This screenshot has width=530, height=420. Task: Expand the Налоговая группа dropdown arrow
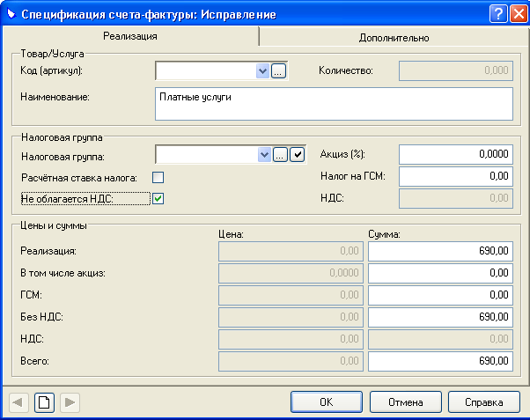pos(264,155)
